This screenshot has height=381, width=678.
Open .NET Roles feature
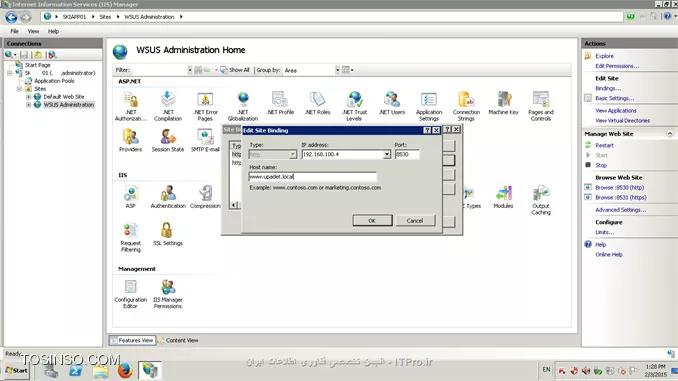click(x=317, y=103)
